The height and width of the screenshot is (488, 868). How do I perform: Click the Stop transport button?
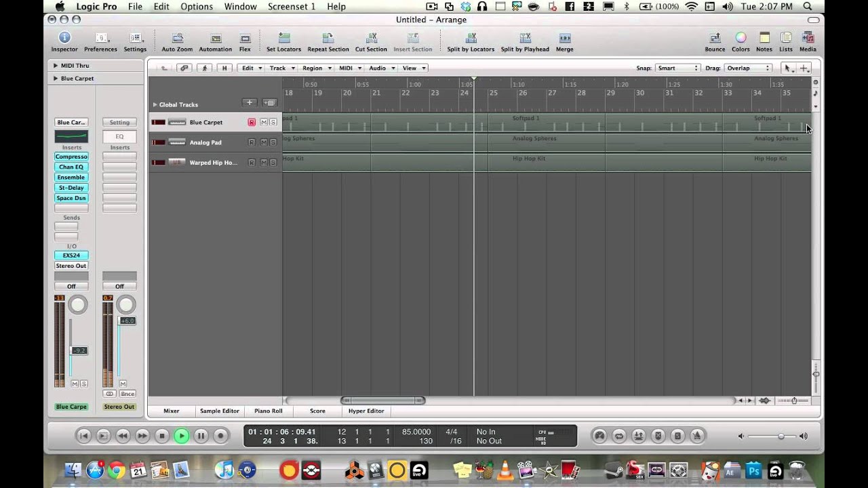pos(162,436)
